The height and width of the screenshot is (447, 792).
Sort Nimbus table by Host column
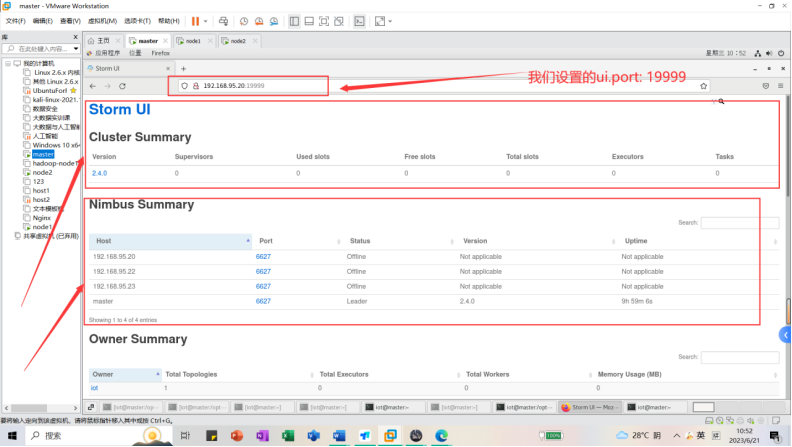171,241
